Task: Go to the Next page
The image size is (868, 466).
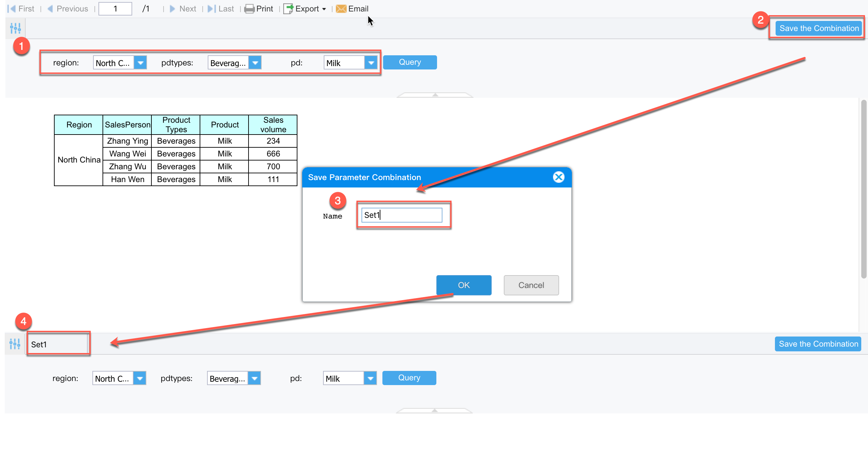Action: (183, 9)
